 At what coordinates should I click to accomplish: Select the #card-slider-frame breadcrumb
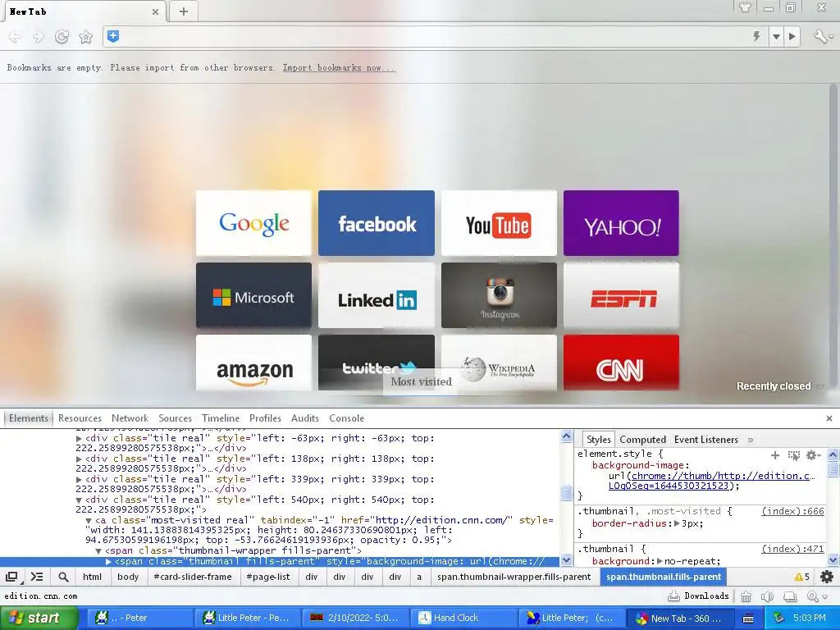[192, 577]
